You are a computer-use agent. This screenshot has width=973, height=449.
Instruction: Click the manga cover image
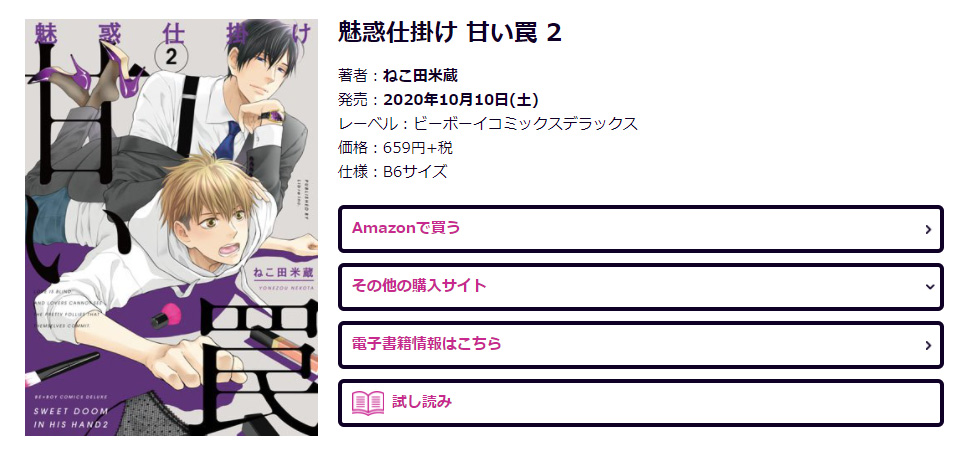click(x=171, y=227)
